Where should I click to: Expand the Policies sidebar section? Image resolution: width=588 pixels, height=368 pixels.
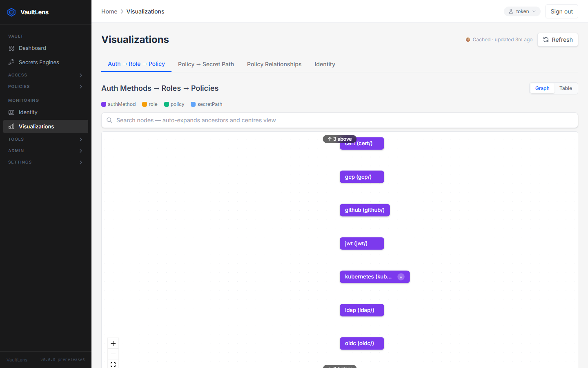46,87
